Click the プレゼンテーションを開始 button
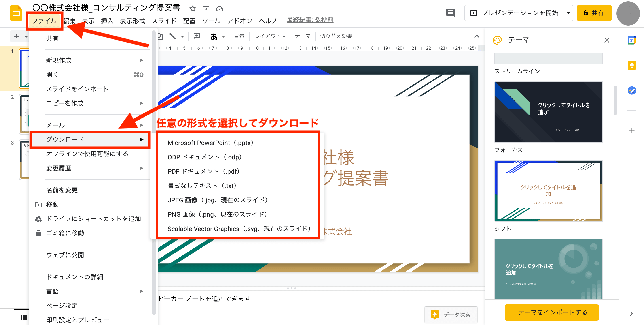Screen dimensions: 644x325 (x=514, y=13)
